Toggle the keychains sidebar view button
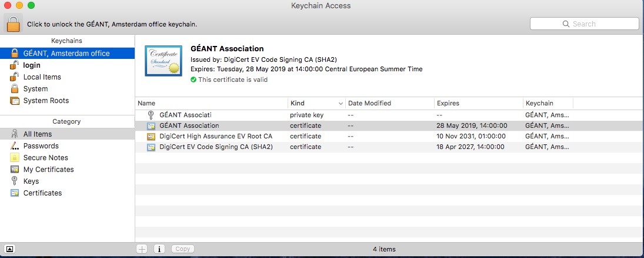The image size is (644, 258). pos(10,249)
